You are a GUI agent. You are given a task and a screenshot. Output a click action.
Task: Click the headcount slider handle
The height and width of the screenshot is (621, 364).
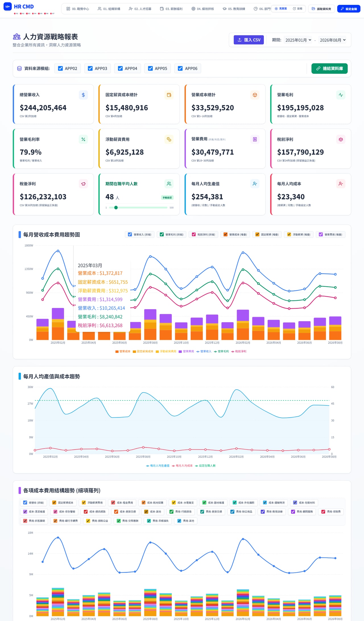click(x=116, y=207)
